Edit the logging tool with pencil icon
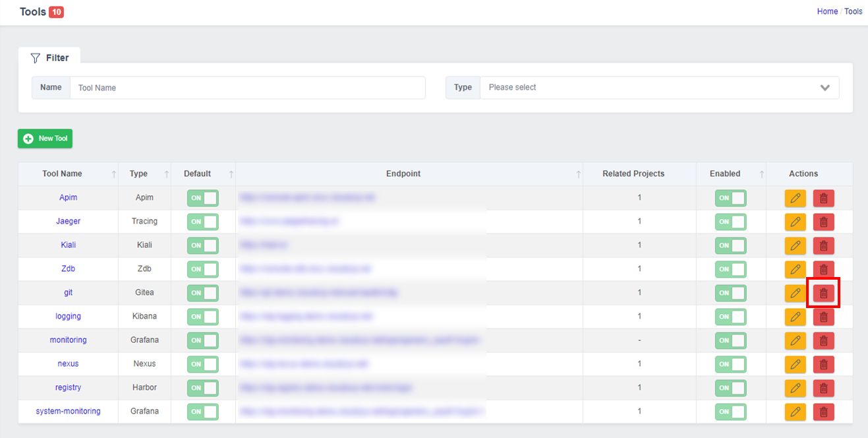Viewport: 868px width, 438px height. (796, 317)
